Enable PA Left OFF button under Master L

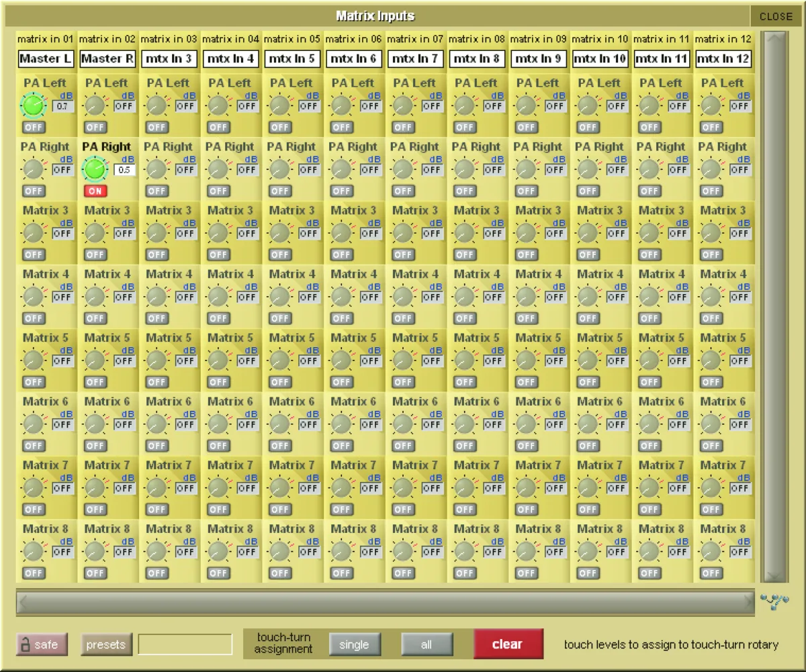(34, 127)
